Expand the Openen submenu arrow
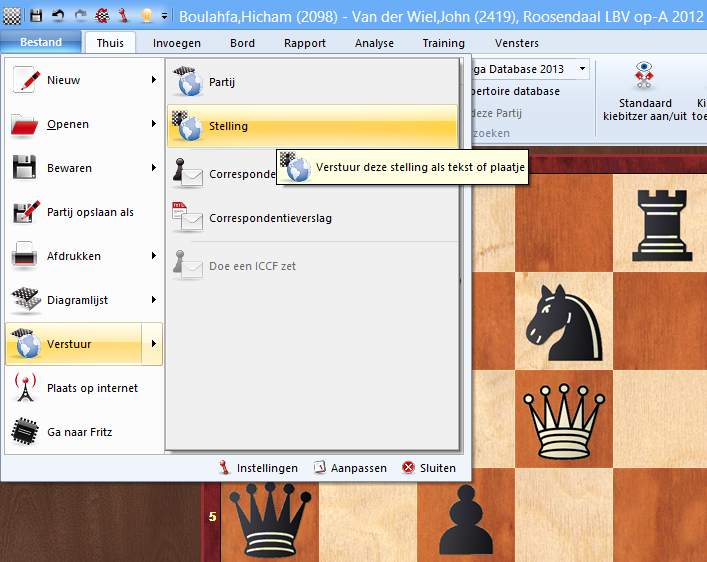This screenshot has width=707, height=562. (x=154, y=124)
